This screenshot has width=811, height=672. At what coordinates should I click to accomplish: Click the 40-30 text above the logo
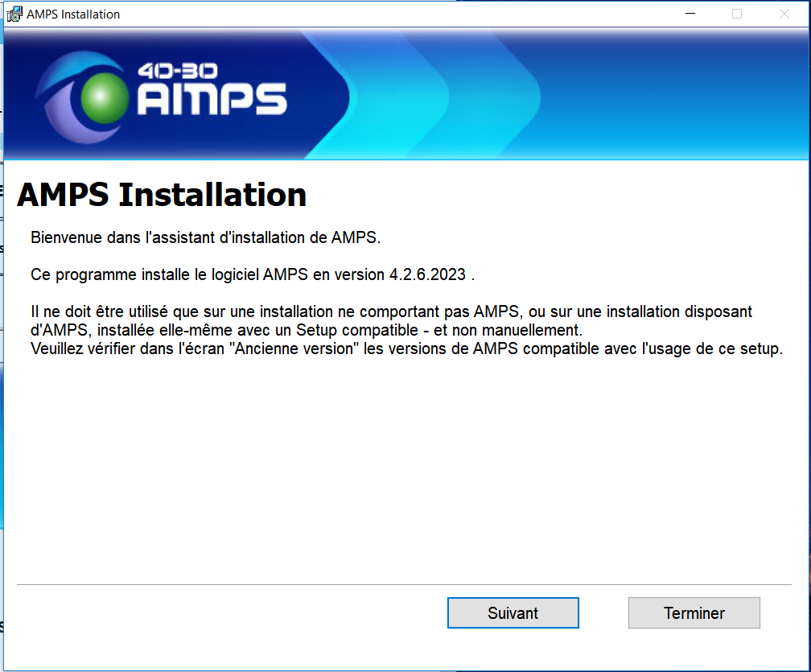tap(177, 71)
